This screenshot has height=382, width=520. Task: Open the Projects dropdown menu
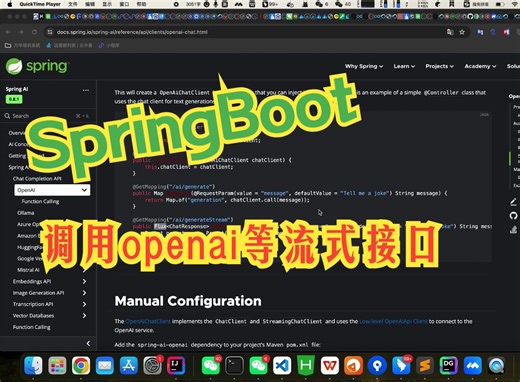[x=439, y=66]
